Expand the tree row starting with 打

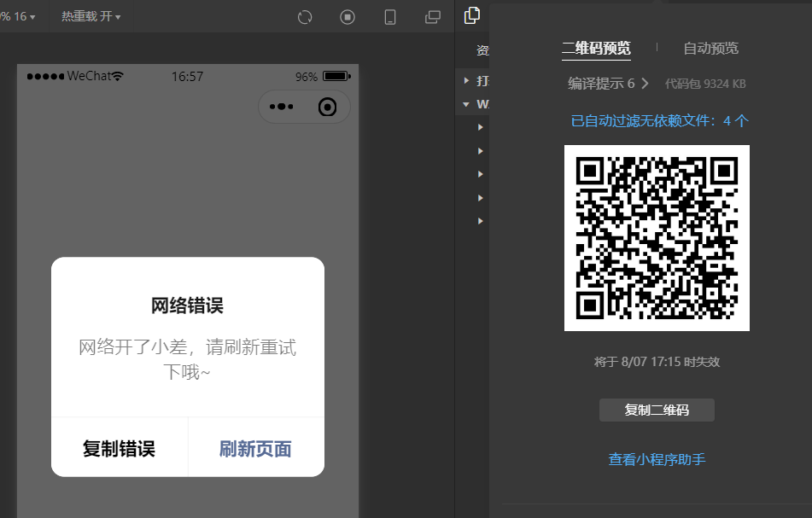tap(466, 81)
